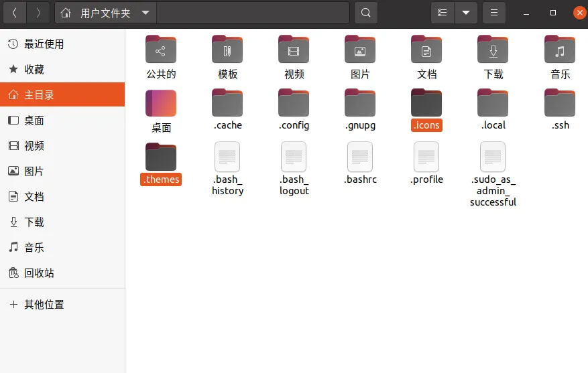Click the .sudo_as_admin_successful file
The height and width of the screenshot is (373, 588).
(493, 158)
